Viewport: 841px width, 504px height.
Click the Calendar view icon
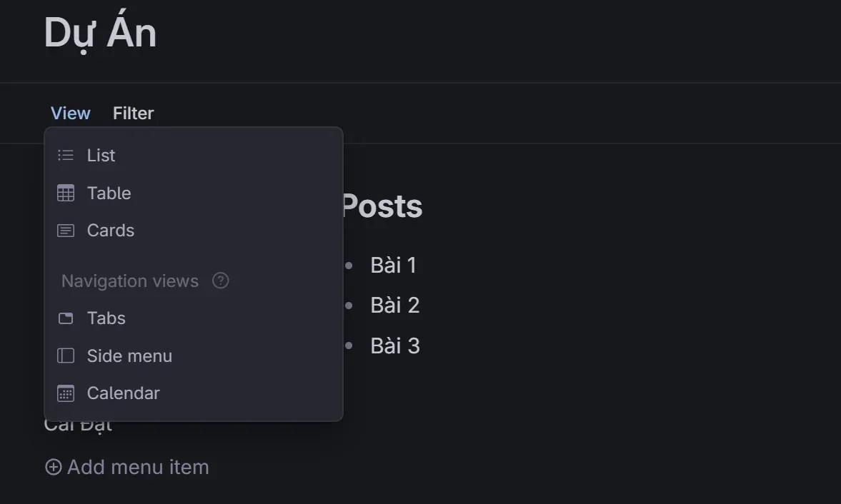pos(66,393)
